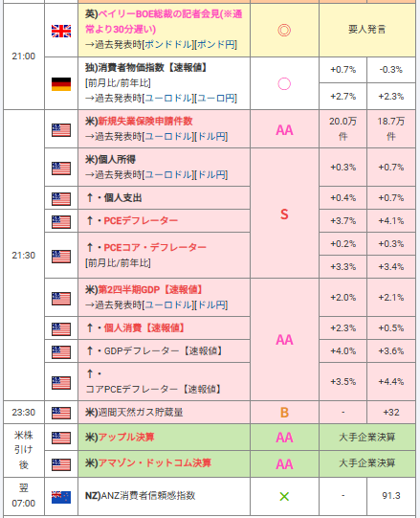Click US flag beside アップル決算
The height and width of the screenshot is (518, 420).
coord(61,438)
